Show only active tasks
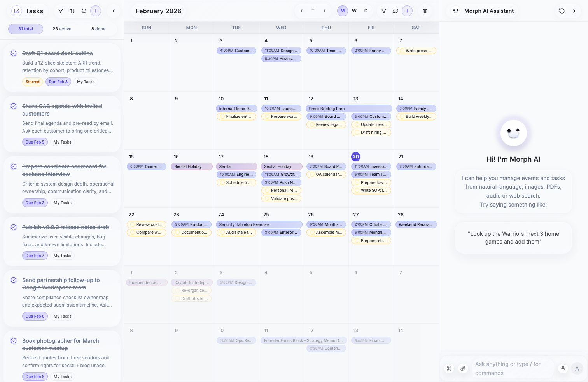This screenshot has height=382, width=588. 61,29
